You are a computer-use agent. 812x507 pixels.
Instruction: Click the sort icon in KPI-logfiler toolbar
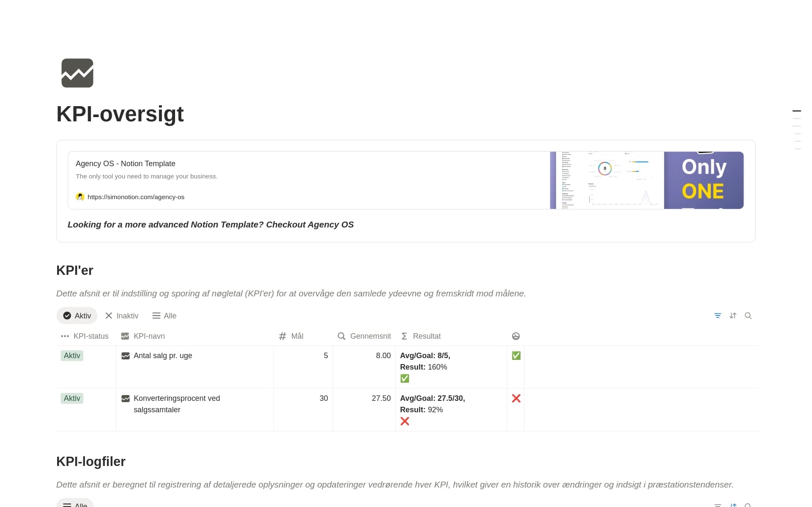733,505
